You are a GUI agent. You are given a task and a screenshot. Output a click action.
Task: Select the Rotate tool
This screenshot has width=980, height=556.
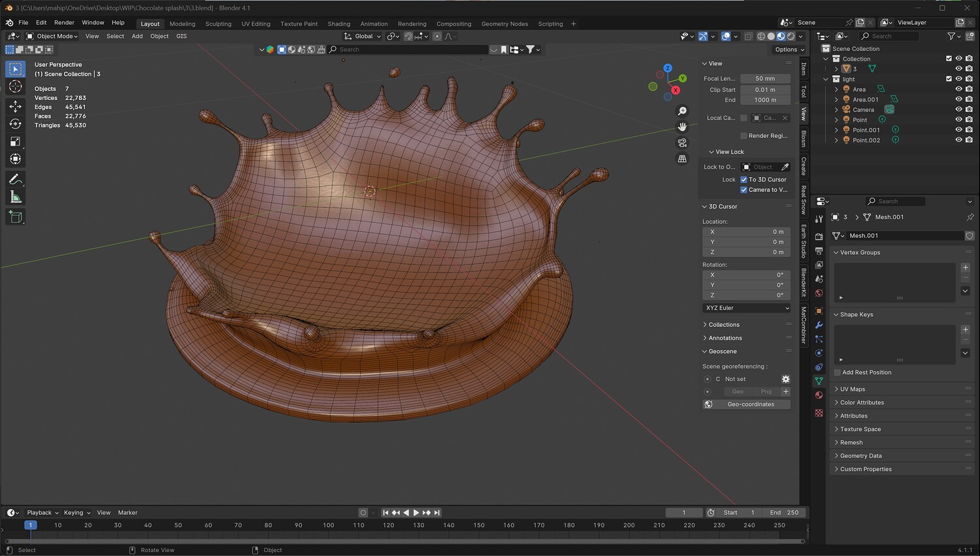click(16, 123)
